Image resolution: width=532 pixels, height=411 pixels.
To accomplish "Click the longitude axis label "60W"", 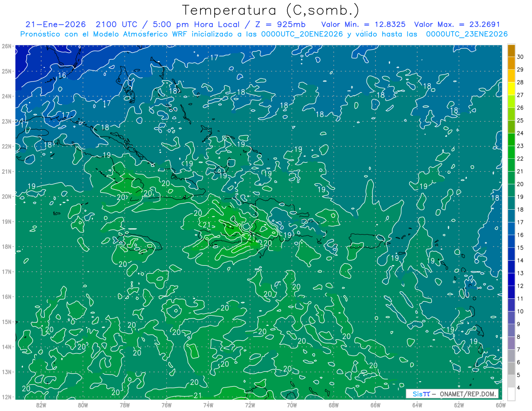I will click(x=501, y=405).
